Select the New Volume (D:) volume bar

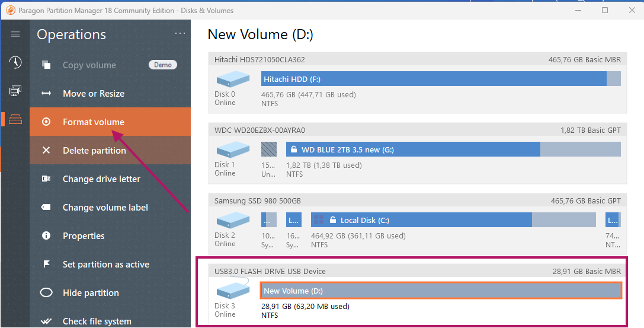[441, 291]
